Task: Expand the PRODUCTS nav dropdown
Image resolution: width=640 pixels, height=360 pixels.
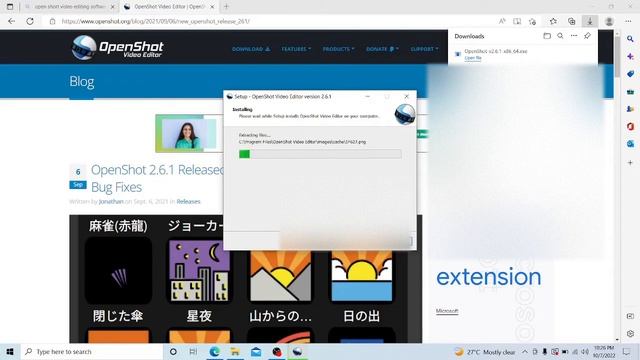Action: (338, 49)
